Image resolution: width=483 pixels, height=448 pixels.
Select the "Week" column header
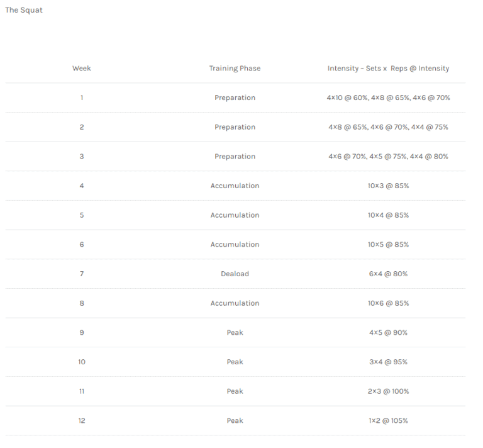click(x=82, y=69)
